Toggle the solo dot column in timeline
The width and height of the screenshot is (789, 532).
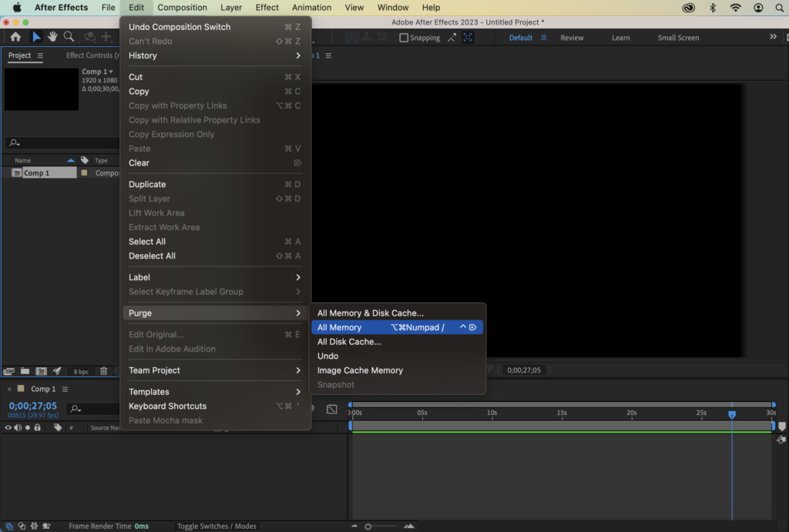click(28, 427)
